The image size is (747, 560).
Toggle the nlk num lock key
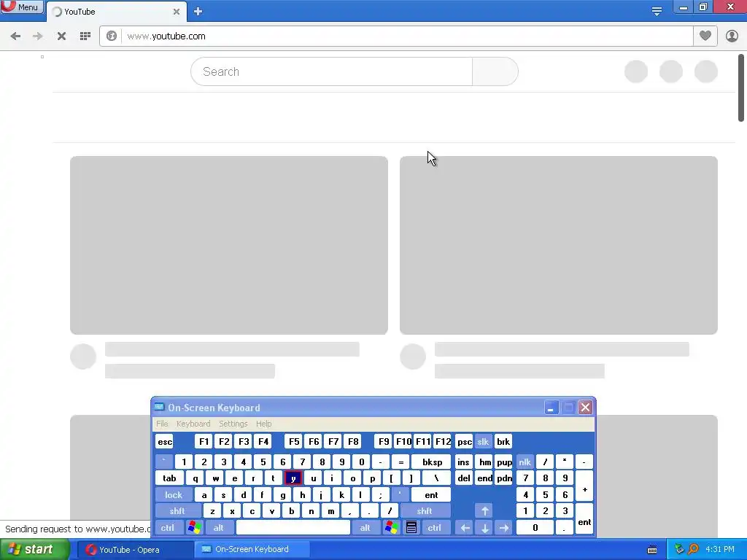tap(525, 462)
